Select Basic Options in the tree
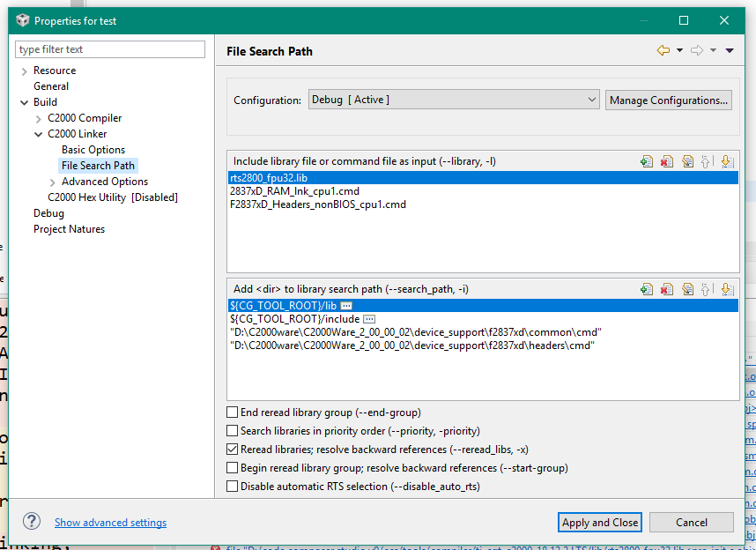Viewport: 756px width, 550px height. click(x=93, y=150)
